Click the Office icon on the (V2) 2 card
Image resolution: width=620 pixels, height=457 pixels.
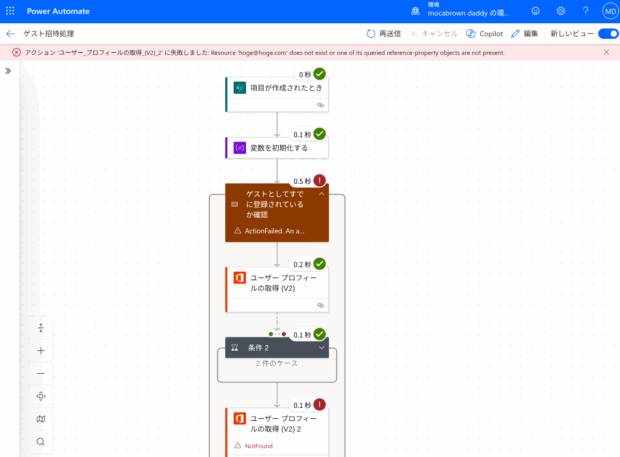pos(240,418)
